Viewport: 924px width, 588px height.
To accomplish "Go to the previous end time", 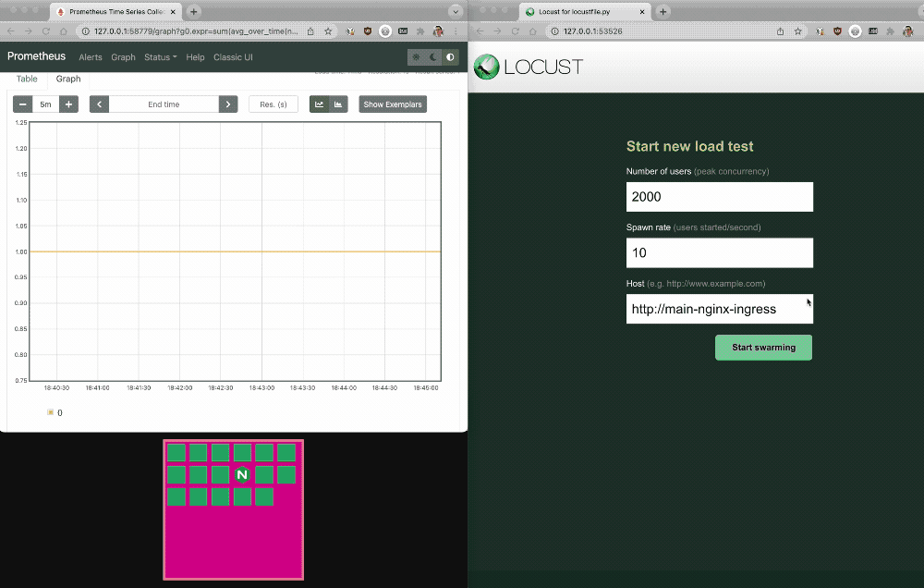I will (x=99, y=104).
